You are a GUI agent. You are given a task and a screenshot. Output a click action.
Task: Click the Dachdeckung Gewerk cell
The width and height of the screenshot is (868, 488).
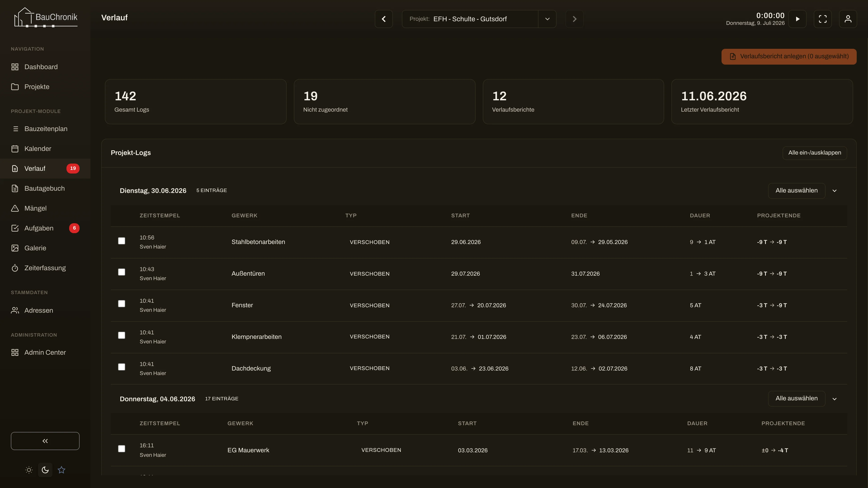pos(251,368)
